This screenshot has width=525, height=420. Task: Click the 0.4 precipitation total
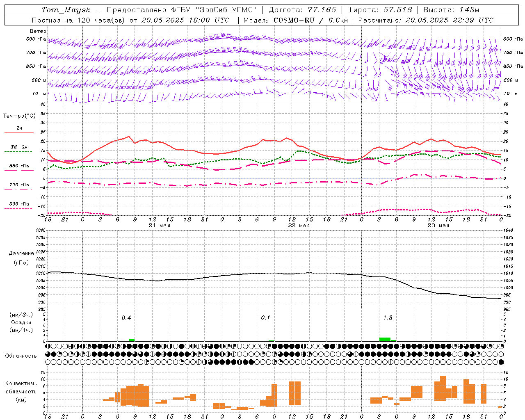click(126, 317)
